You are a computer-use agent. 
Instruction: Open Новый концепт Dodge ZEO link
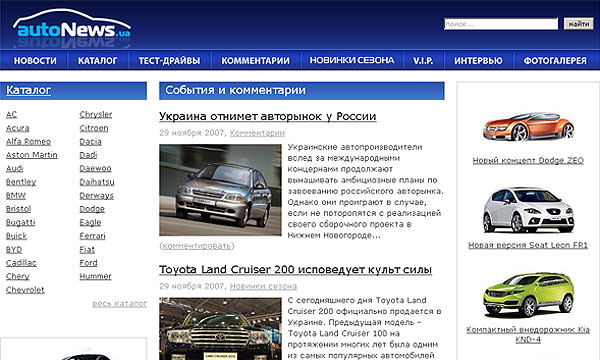pos(528,160)
